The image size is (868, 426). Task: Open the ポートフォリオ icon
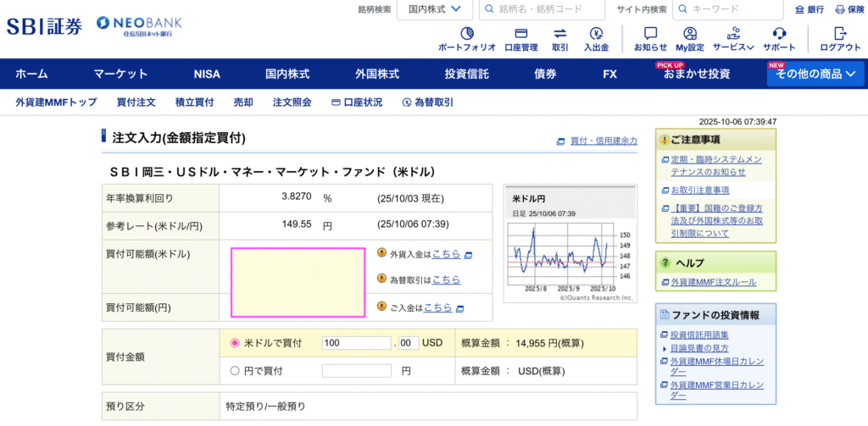tap(465, 34)
